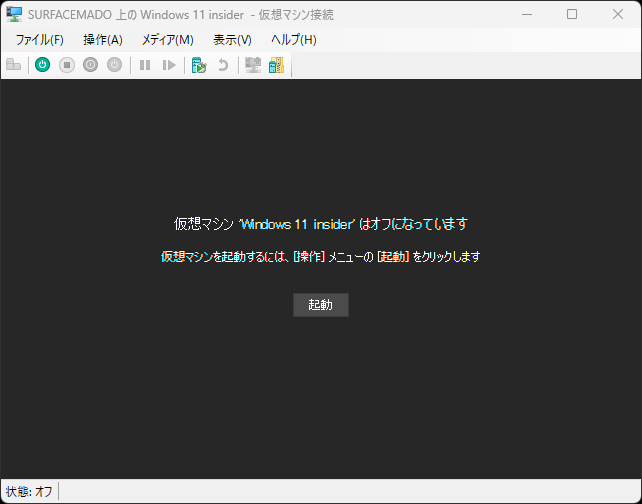Open the ヘルプ(H) menu
Image resolution: width=642 pixels, height=504 pixels.
(x=294, y=40)
